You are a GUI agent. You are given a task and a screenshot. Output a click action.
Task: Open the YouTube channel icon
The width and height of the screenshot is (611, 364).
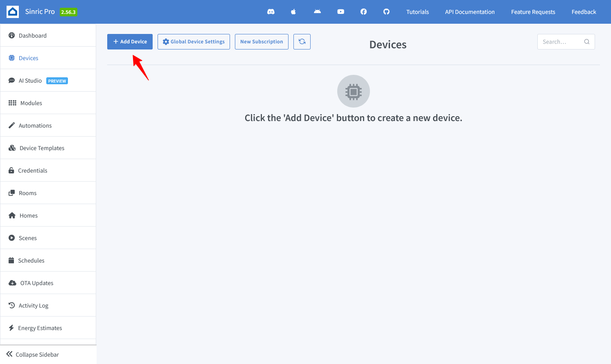pyautogui.click(x=340, y=12)
